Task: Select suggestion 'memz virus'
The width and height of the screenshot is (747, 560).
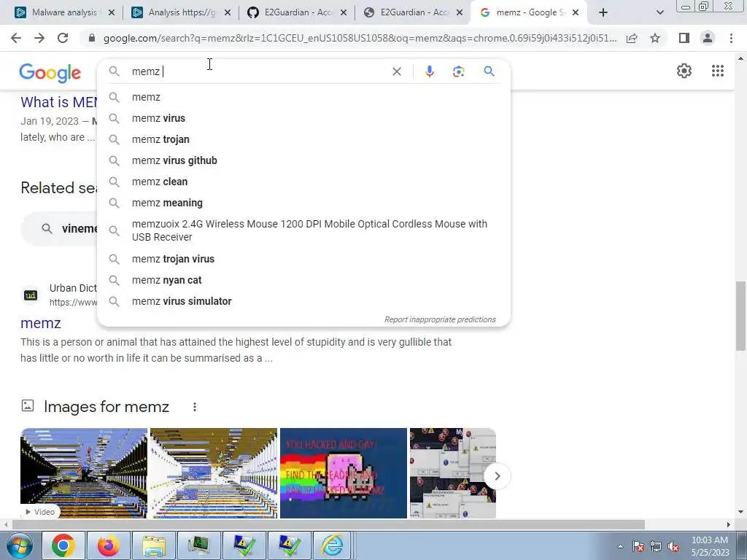Action: (x=303, y=118)
